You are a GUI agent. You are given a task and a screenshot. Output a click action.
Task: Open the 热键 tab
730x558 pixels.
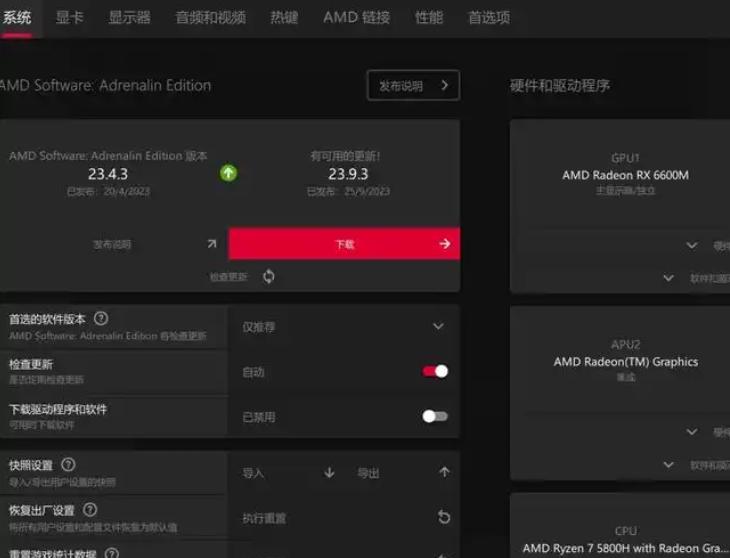[x=284, y=18]
